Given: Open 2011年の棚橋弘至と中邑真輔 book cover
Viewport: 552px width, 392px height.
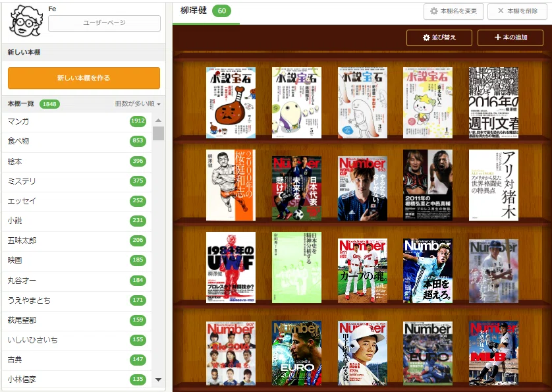Looking at the screenshot, I should 428,185.
